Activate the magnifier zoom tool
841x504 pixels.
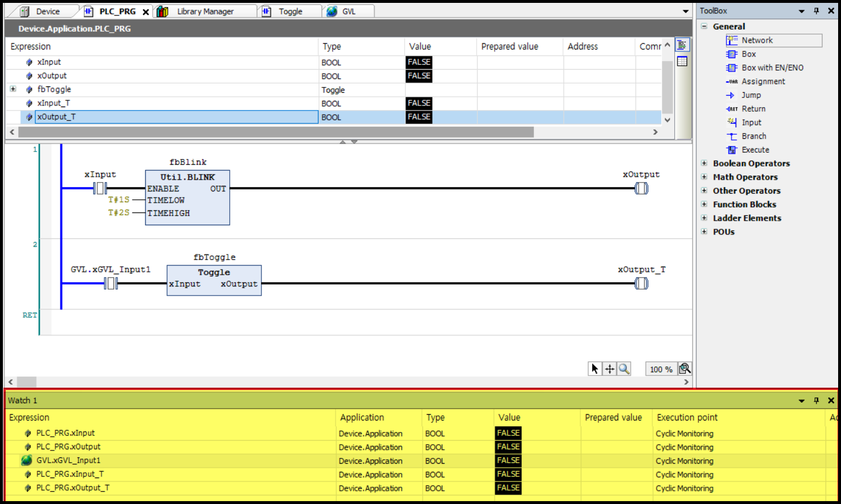pos(624,369)
